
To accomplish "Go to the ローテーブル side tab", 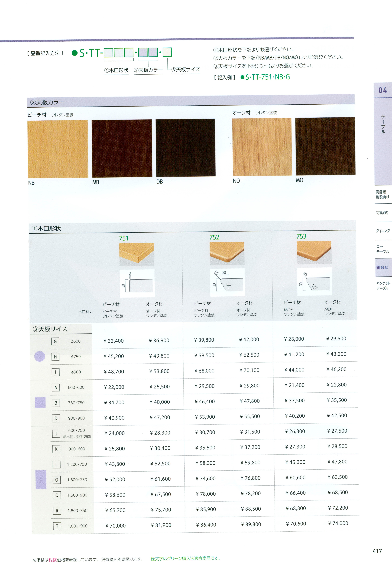I will (383, 249).
